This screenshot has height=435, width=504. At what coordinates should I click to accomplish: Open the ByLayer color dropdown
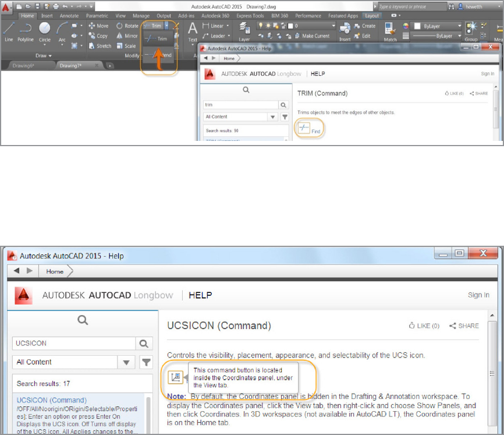tap(460, 26)
